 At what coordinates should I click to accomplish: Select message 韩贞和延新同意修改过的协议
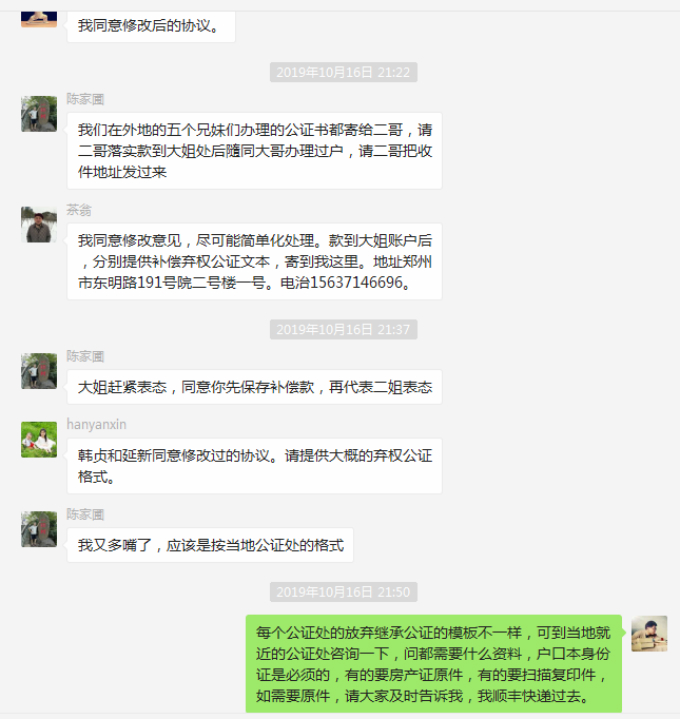(254, 466)
